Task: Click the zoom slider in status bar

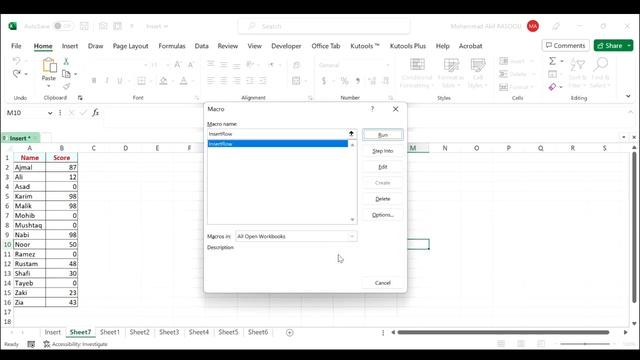Action: click(x=585, y=344)
